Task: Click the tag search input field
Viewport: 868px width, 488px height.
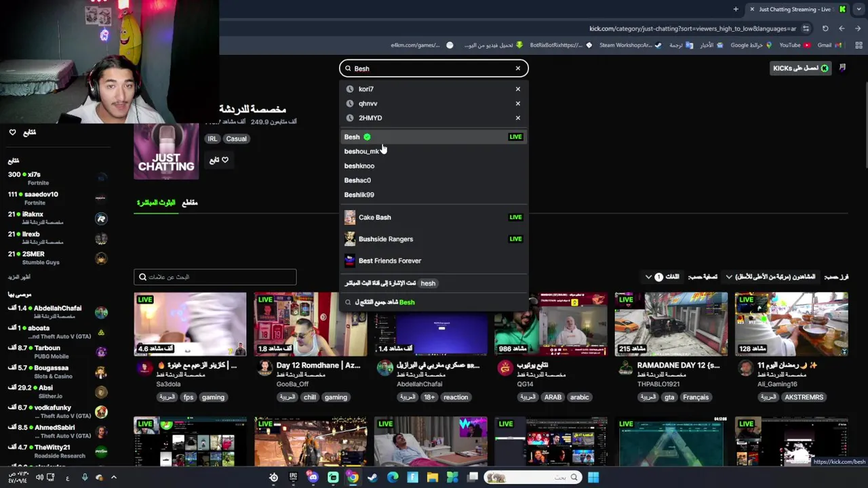Action: tap(215, 277)
